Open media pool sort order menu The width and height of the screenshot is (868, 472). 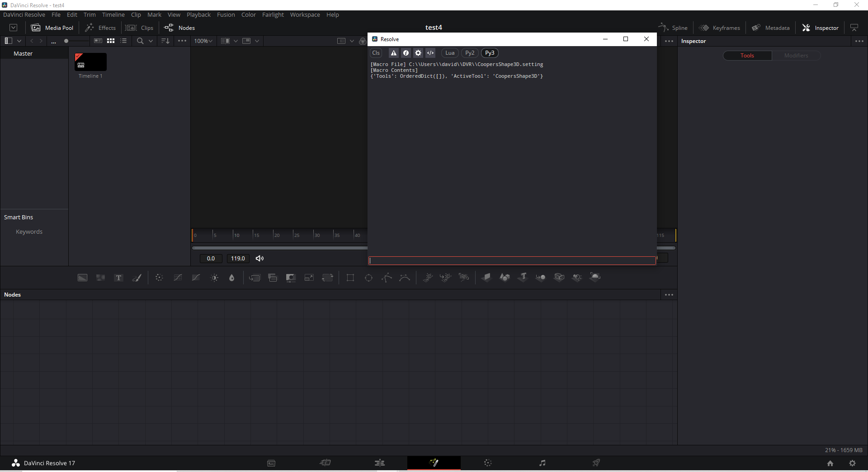click(165, 41)
